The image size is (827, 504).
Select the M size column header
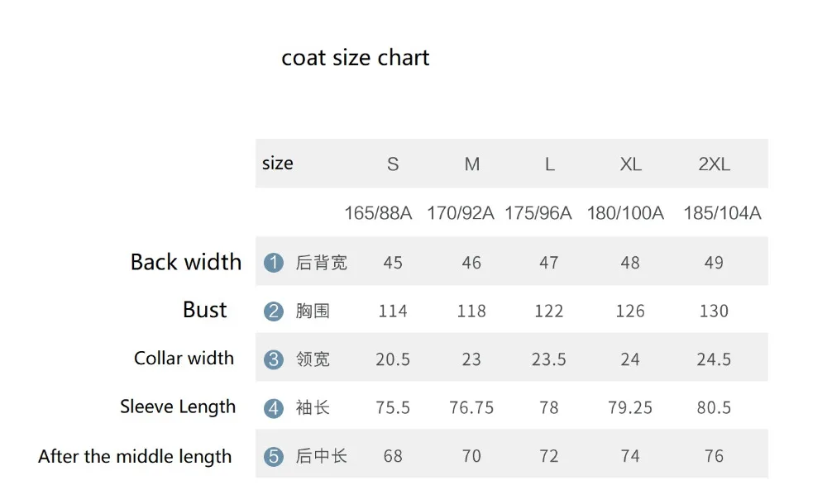(x=471, y=164)
